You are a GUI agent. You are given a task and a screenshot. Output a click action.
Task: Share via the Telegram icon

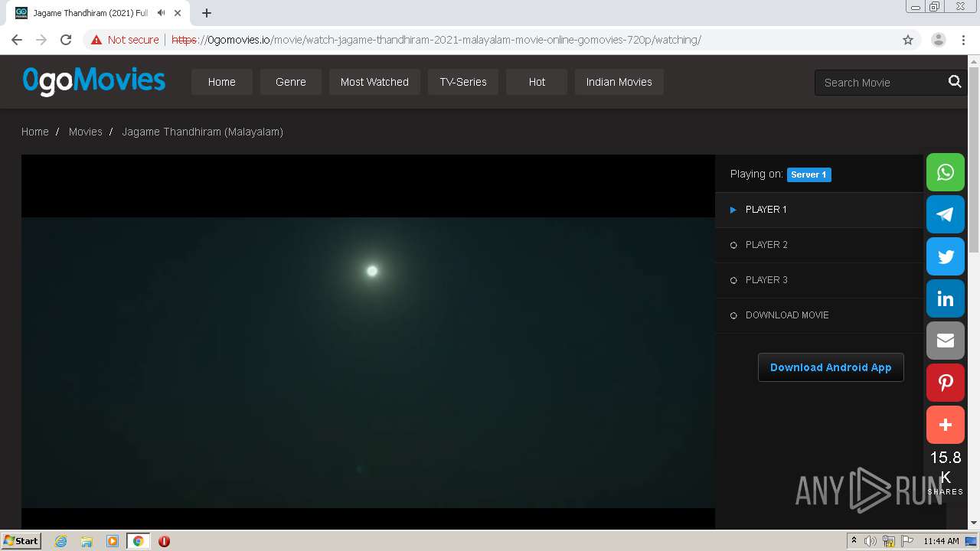(946, 214)
